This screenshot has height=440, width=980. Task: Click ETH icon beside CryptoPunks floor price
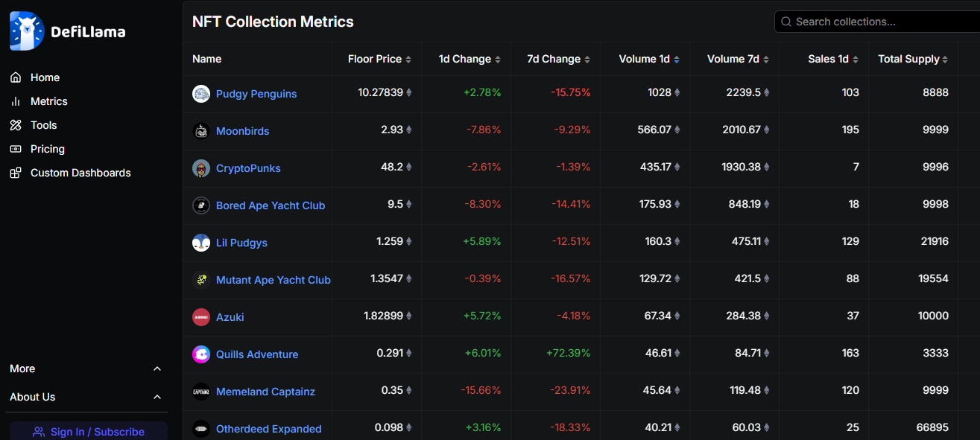click(x=408, y=168)
